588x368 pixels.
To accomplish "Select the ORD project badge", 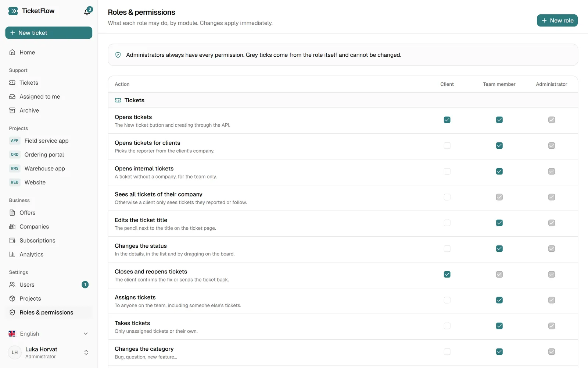I will pyautogui.click(x=15, y=155).
